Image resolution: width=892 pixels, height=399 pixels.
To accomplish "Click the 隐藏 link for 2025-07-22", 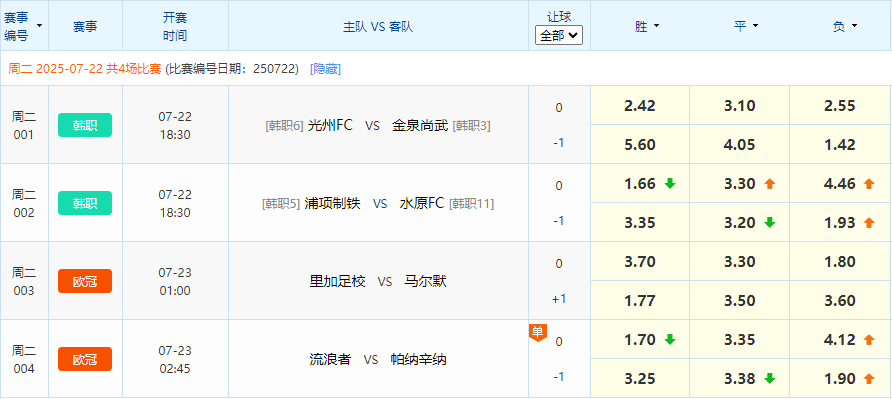I will 325,69.
